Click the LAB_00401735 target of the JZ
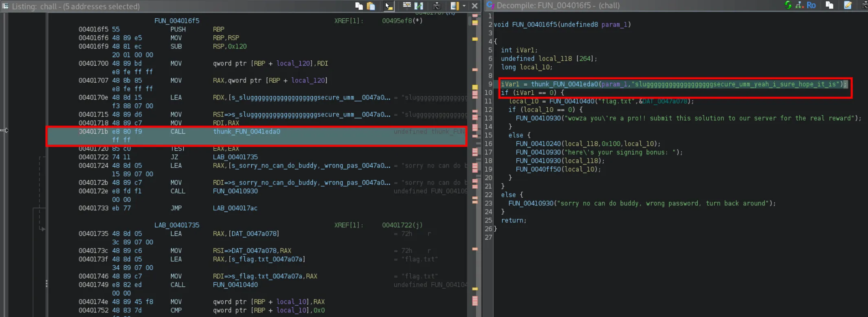Image resolution: width=868 pixels, height=317 pixels. pyautogui.click(x=235, y=157)
